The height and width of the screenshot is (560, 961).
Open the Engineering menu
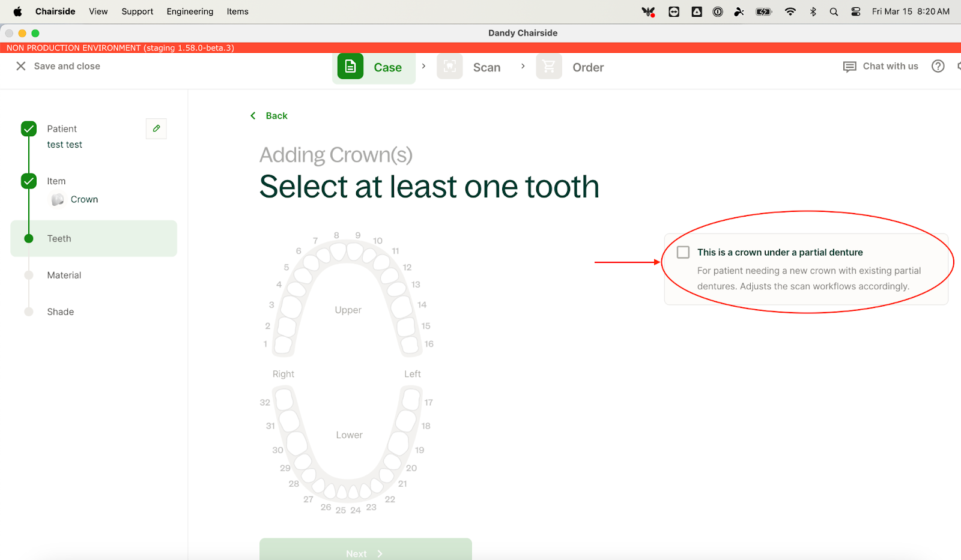pos(190,11)
